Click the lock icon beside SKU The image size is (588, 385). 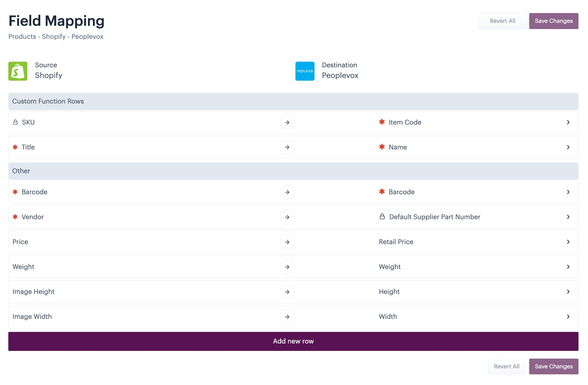coord(15,122)
